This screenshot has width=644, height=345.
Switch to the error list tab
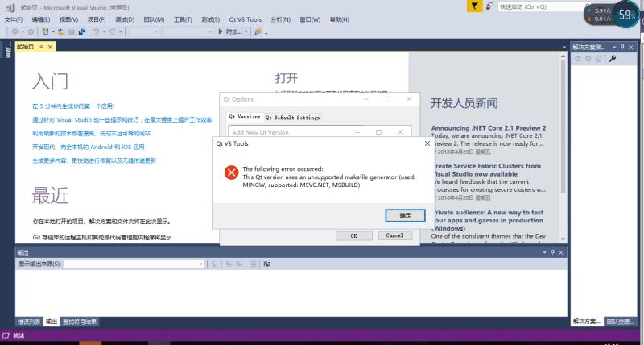29,322
